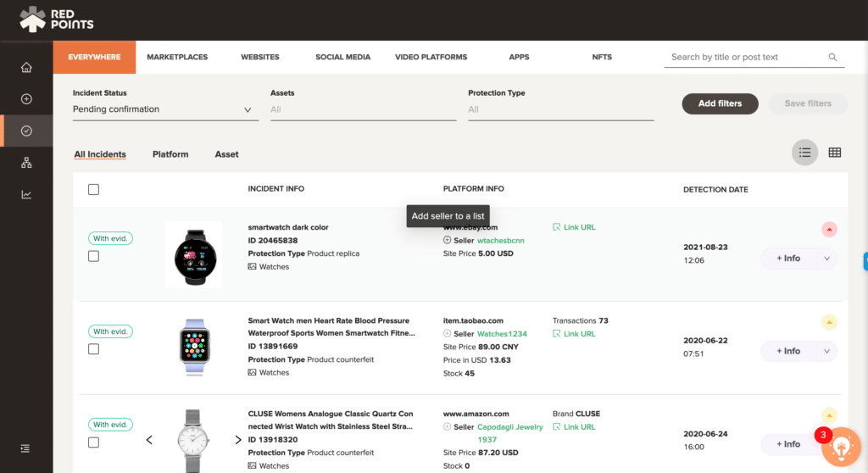Switch to the MARKETPLACES tab
This screenshot has width=868, height=473.
(x=177, y=57)
